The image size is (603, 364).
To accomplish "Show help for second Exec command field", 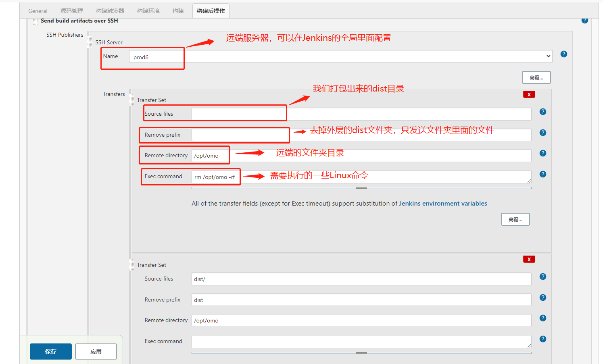I will coord(543,339).
